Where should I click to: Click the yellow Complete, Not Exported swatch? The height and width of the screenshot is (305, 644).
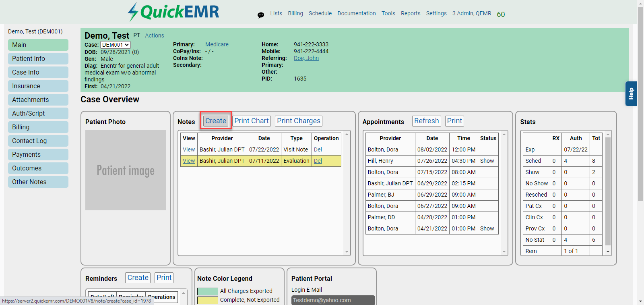coord(208,300)
